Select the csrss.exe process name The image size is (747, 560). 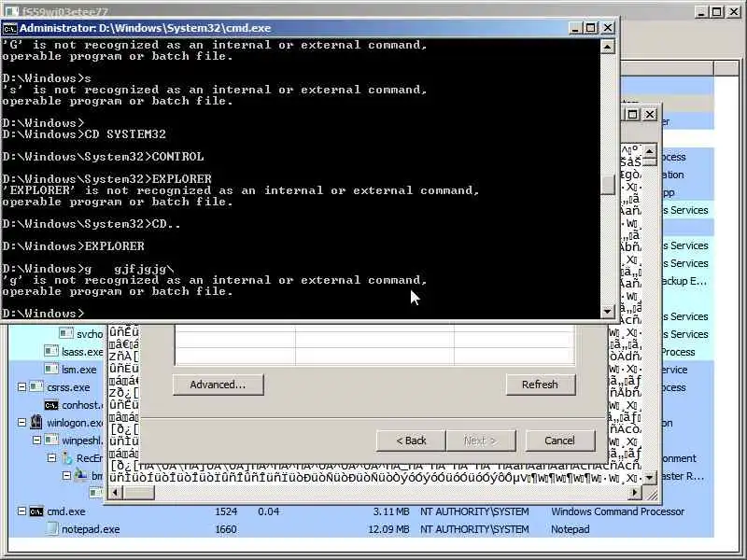pos(68,387)
